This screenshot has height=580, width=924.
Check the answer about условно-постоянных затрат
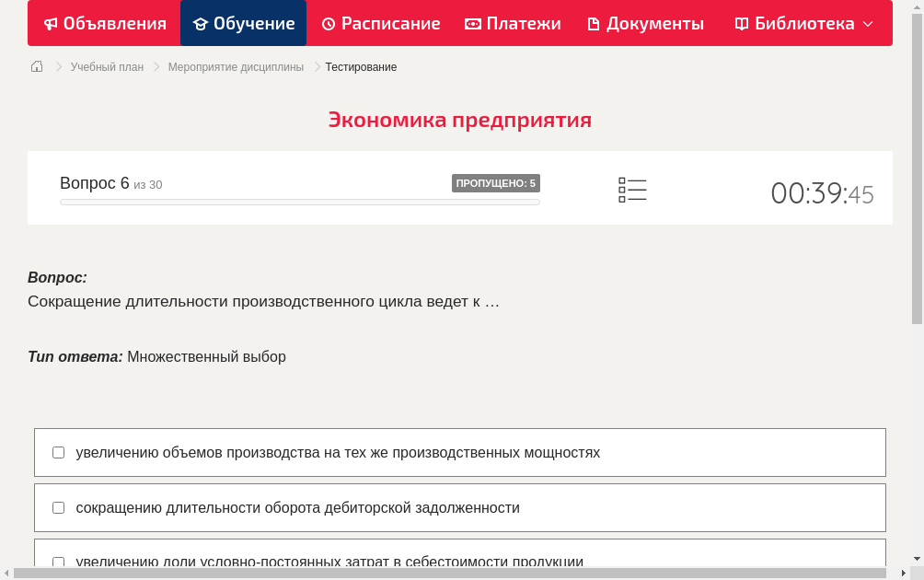(x=58, y=563)
